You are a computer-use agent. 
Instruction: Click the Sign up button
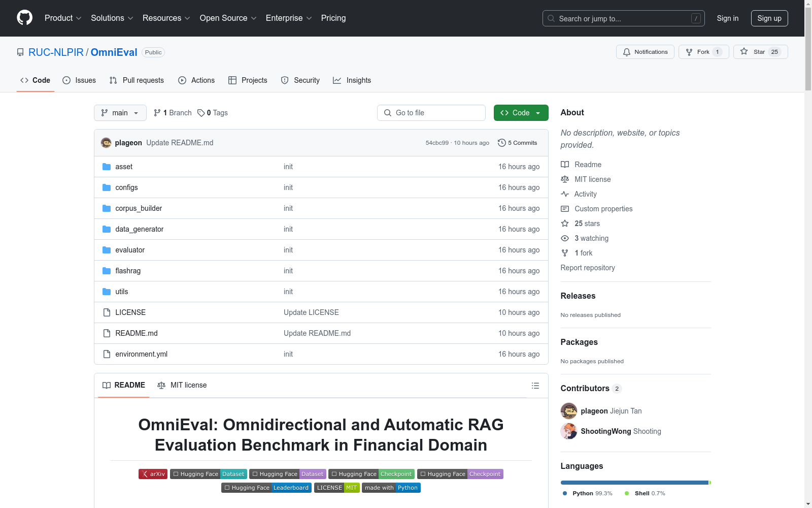coord(769,18)
